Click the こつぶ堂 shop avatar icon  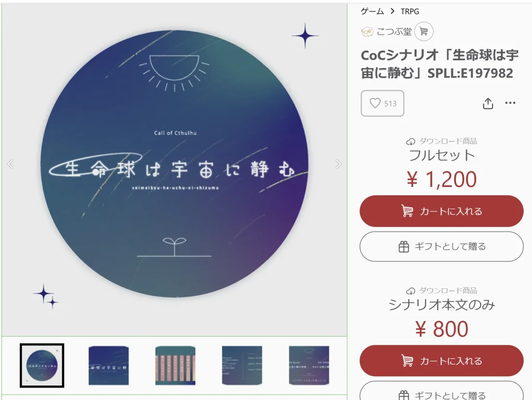pyautogui.click(x=367, y=32)
